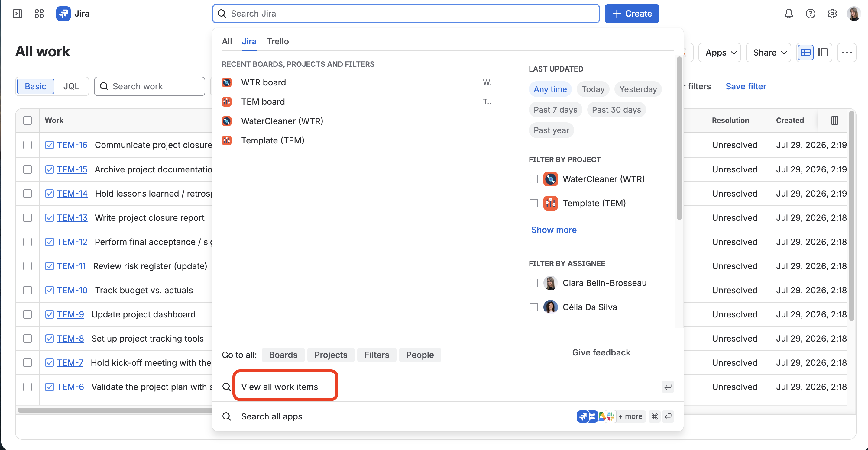Open the TEM-13 issue link
Image resolution: width=868 pixels, height=450 pixels.
(72, 218)
